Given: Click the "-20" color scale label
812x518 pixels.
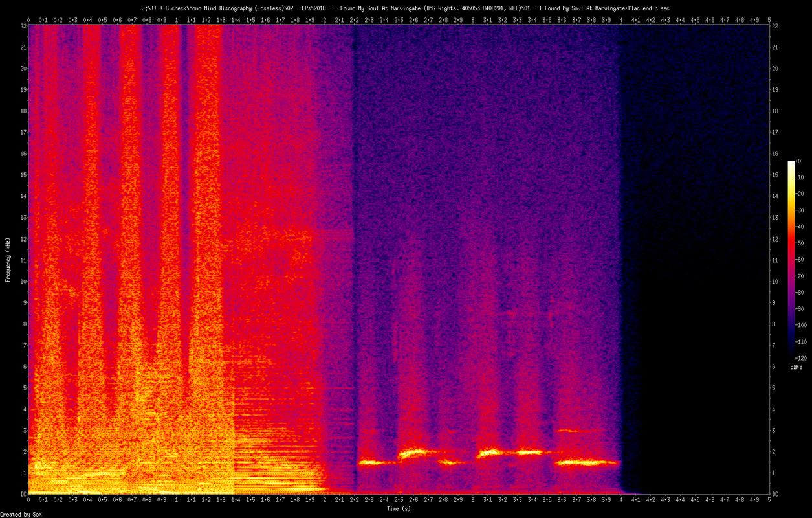Looking at the screenshot, I should (x=800, y=194).
